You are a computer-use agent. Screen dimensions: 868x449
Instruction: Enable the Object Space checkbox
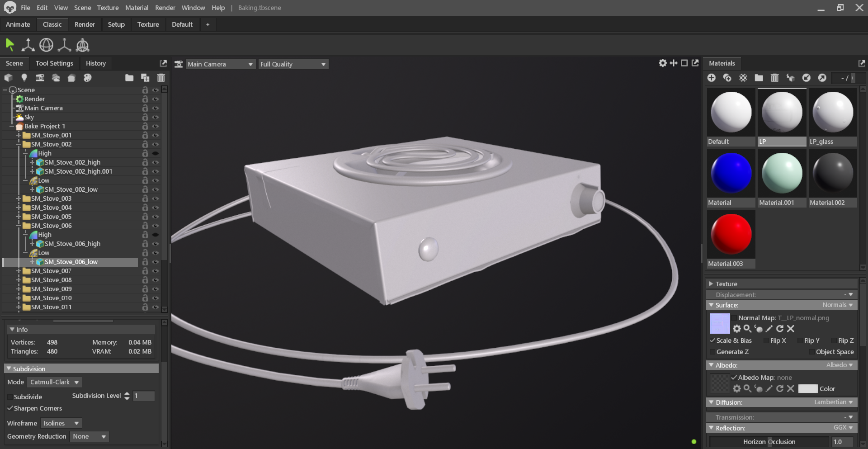pos(811,352)
